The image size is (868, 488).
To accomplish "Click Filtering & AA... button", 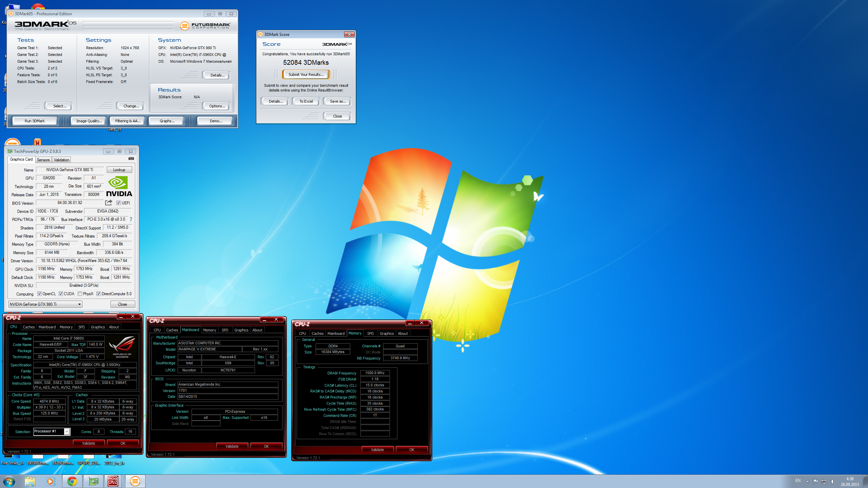I will pyautogui.click(x=127, y=121).
